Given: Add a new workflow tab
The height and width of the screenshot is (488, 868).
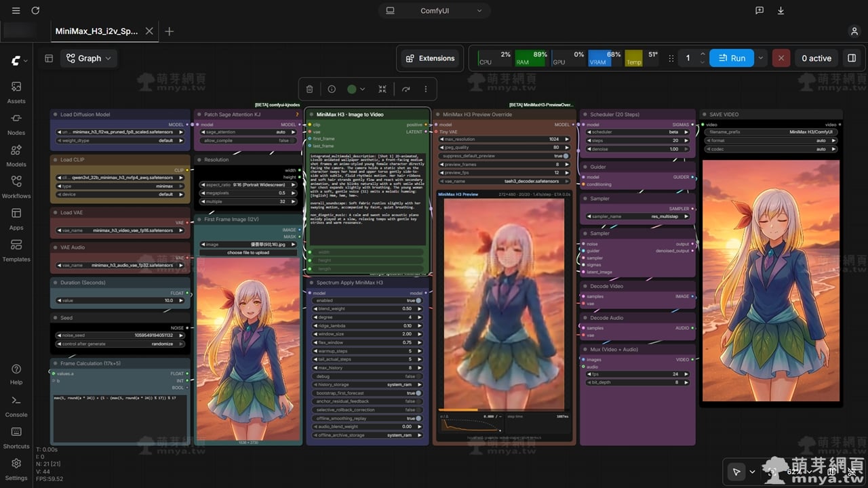Looking at the screenshot, I should pyautogui.click(x=170, y=31).
